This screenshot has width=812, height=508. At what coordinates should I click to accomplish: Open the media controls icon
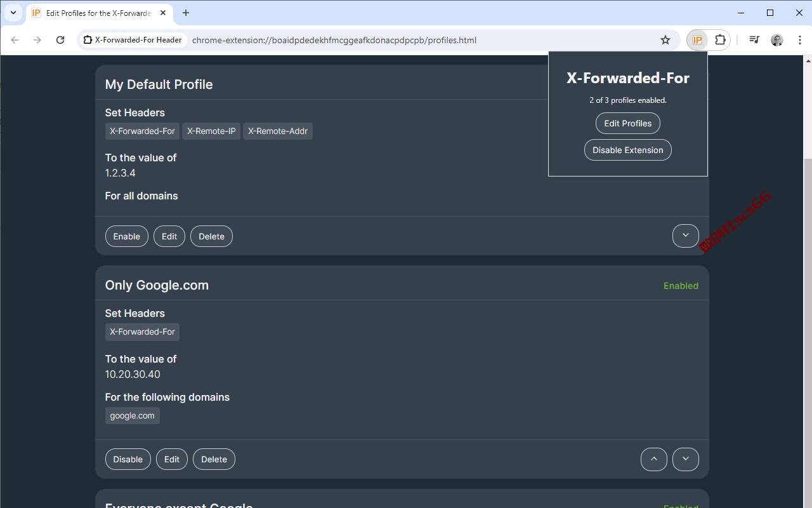click(754, 40)
